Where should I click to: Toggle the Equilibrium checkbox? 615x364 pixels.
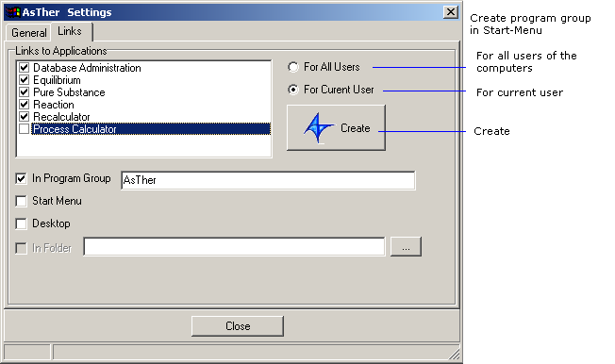24,79
